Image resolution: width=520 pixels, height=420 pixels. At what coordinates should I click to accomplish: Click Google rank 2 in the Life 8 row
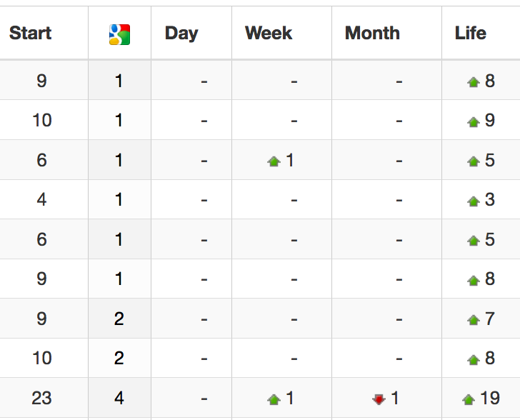(119, 358)
